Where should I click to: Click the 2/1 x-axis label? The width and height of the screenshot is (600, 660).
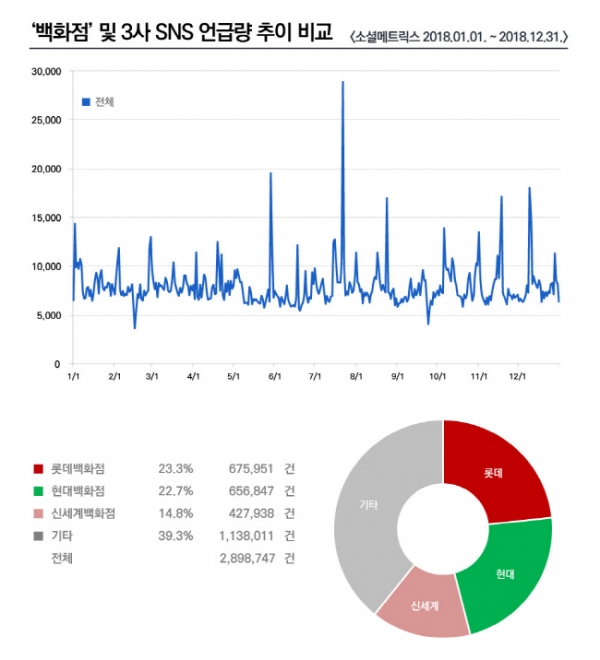(x=115, y=376)
